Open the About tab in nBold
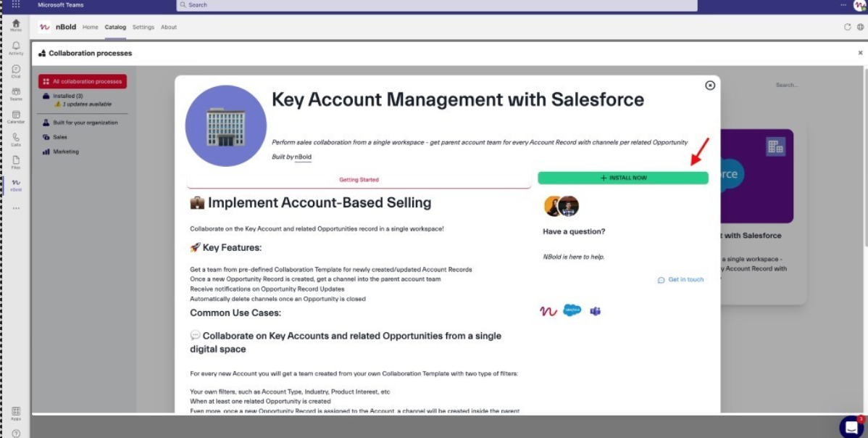 coord(169,28)
